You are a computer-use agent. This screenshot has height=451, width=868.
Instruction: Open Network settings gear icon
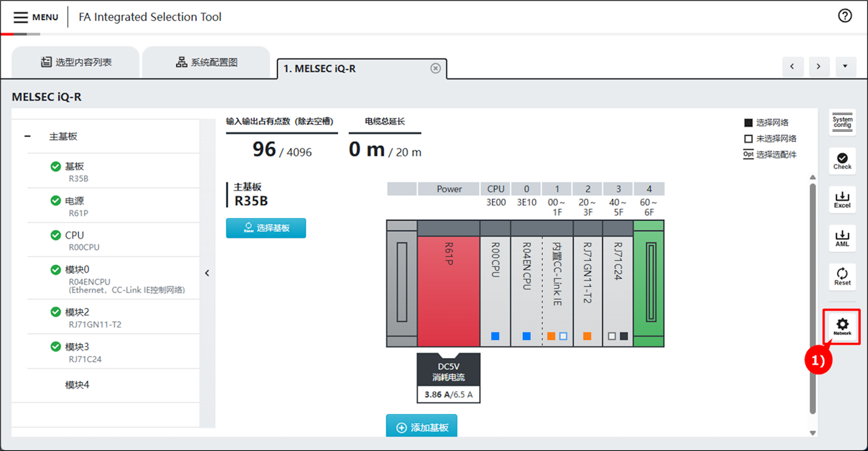click(x=842, y=326)
